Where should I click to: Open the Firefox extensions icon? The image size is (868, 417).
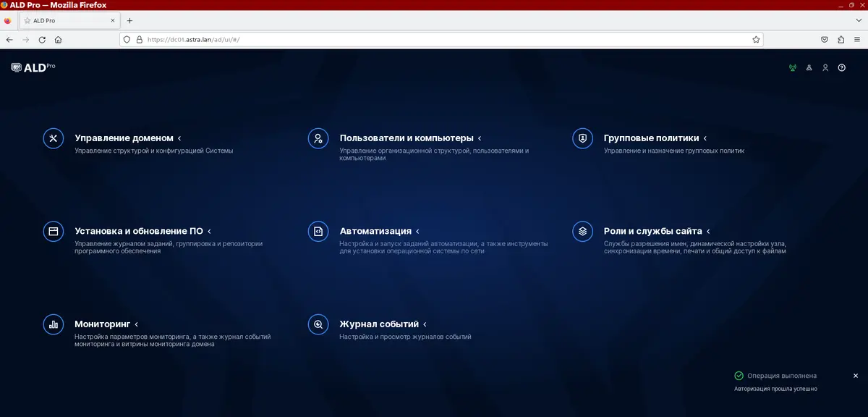(x=841, y=40)
